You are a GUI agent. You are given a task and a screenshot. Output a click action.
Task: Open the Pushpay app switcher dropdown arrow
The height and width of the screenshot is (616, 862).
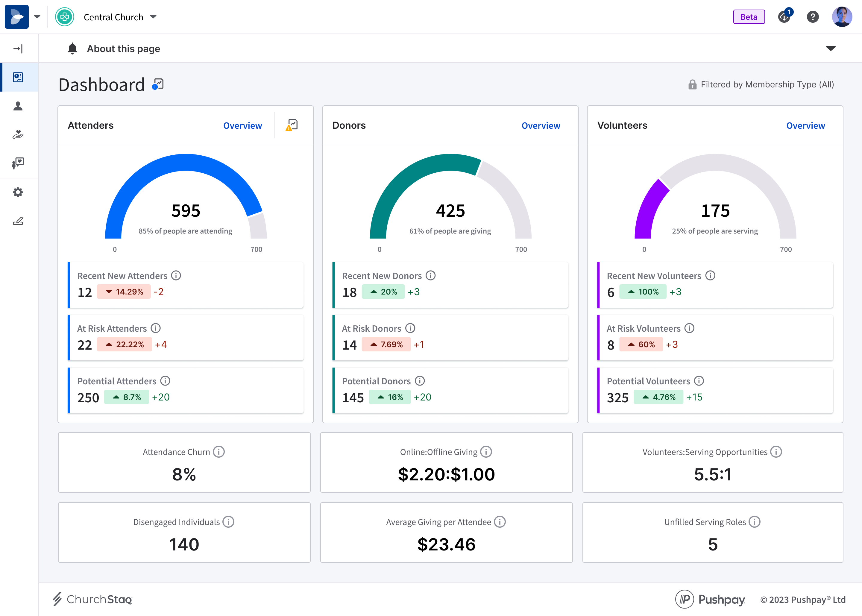click(x=37, y=17)
